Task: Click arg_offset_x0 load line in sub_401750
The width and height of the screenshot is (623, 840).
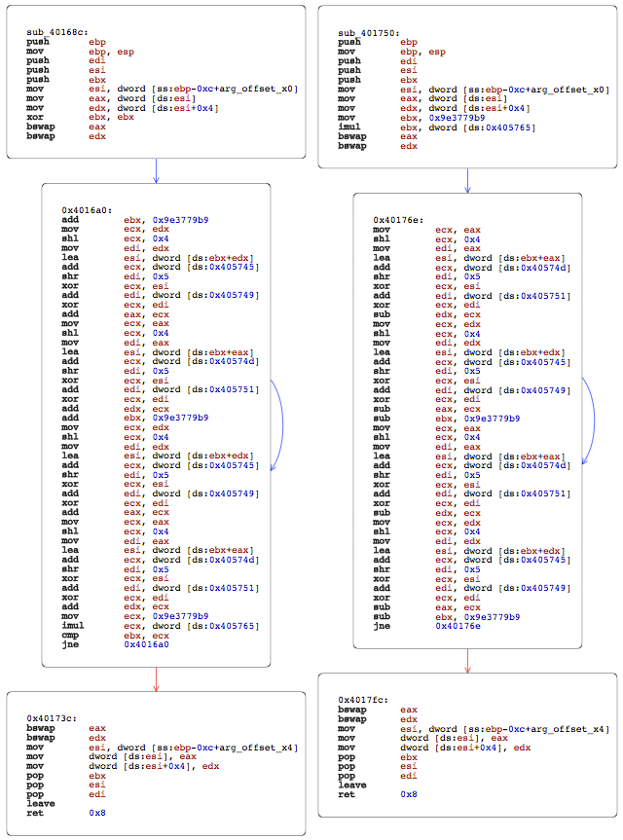Action: tap(473, 90)
